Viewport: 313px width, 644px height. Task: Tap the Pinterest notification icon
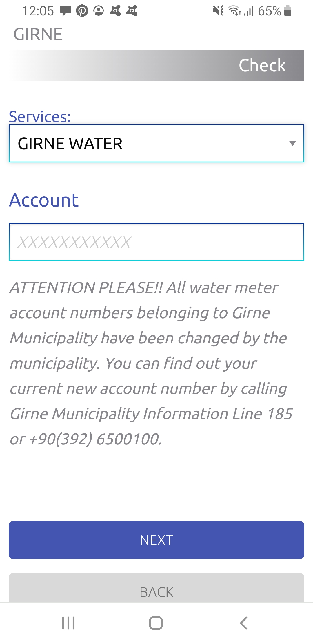click(x=82, y=11)
